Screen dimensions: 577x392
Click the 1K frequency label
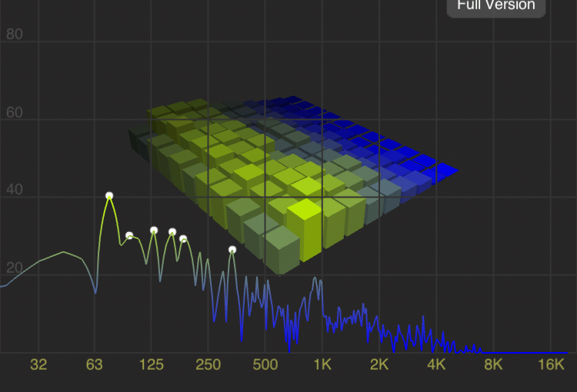click(322, 365)
